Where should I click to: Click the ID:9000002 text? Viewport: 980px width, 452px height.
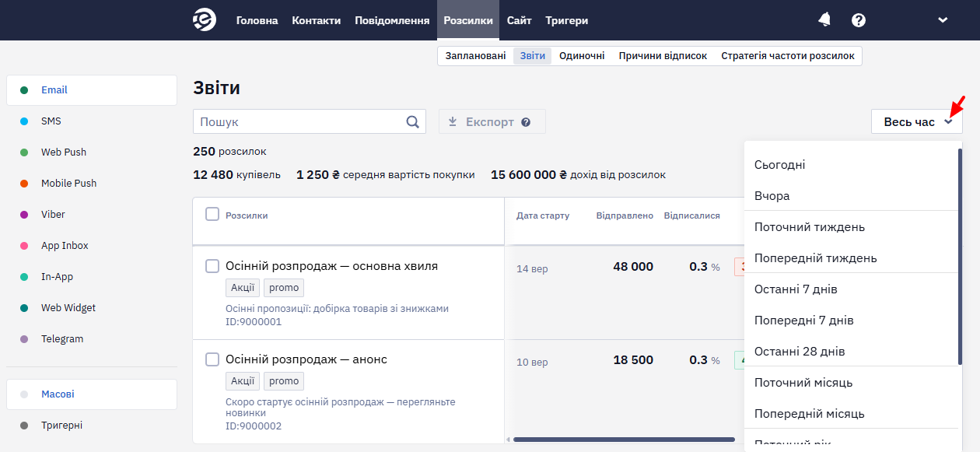point(254,426)
